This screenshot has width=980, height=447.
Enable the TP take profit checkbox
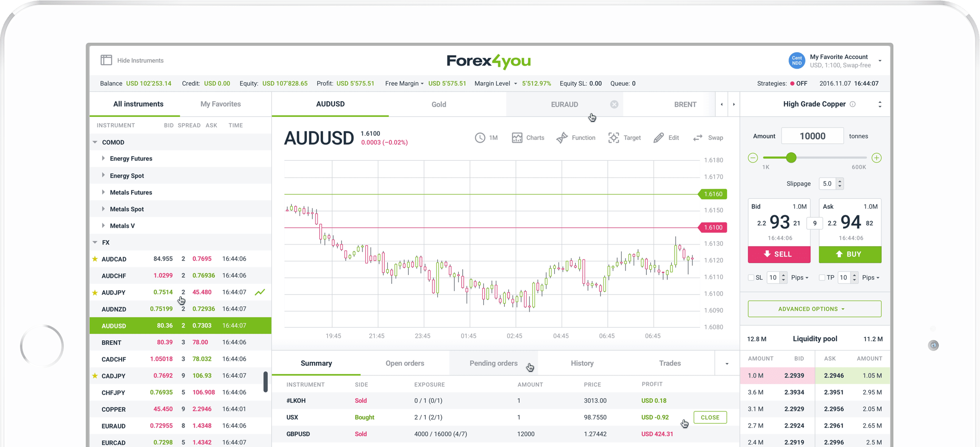(822, 278)
